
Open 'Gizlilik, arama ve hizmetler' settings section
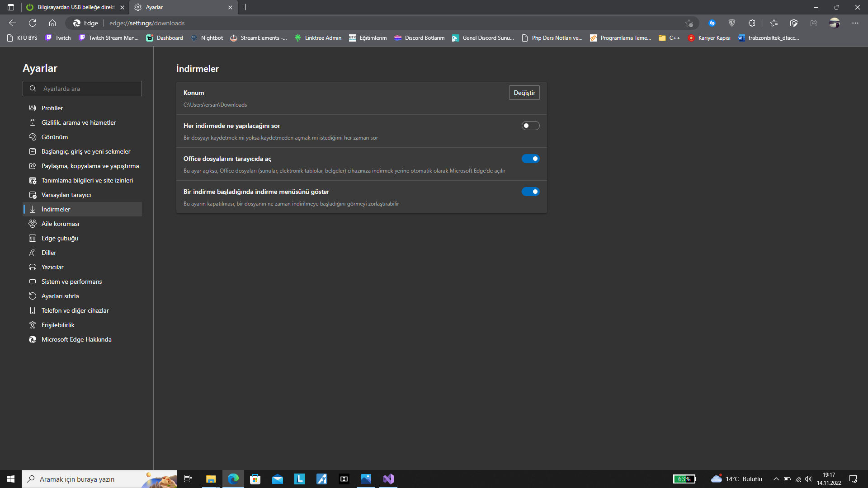coord(79,122)
